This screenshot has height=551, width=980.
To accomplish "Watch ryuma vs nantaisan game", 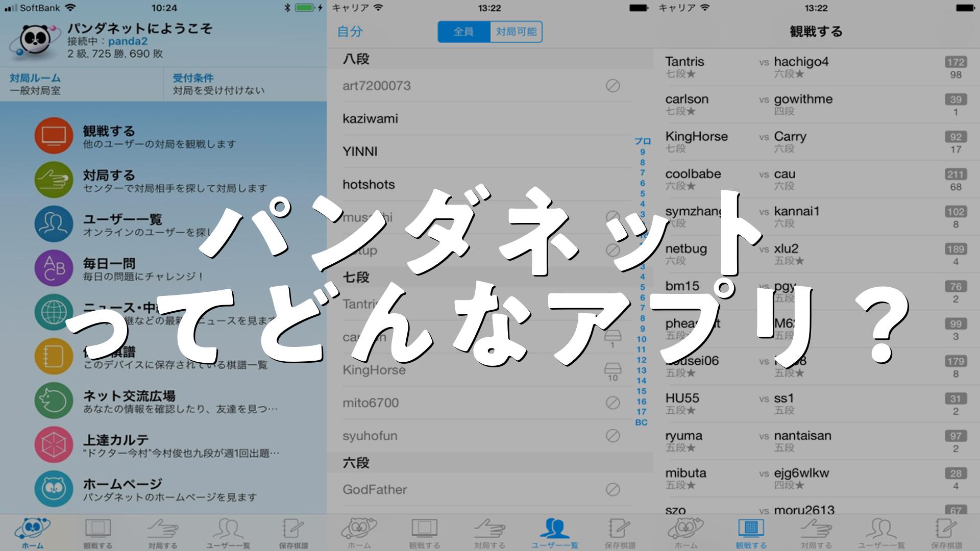I will [x=816, y=441].
